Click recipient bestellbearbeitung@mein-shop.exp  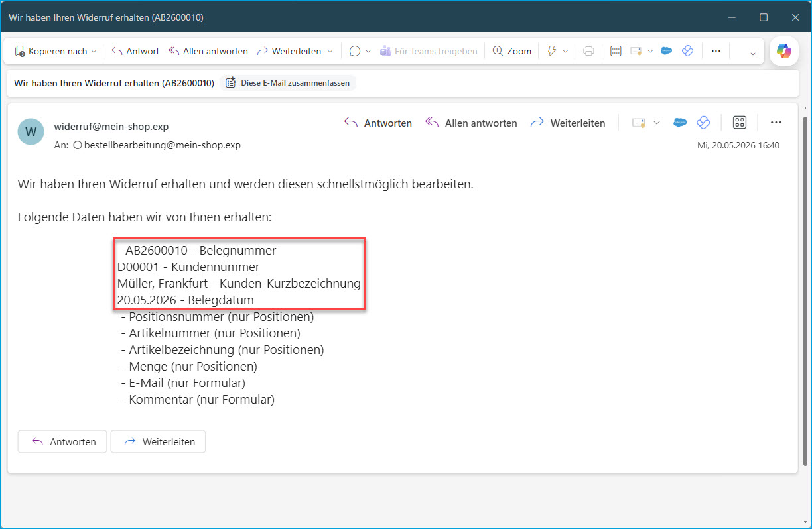pyautogui.click(x=162, y=145)
